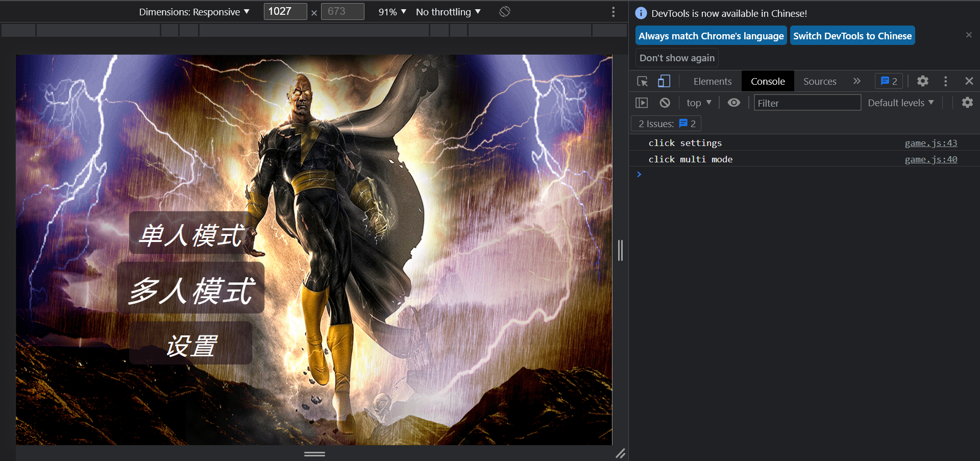The width and height of the screenshot is (980, 461).
Task: Open console settings gear next to levels
Action: point(967,103)
